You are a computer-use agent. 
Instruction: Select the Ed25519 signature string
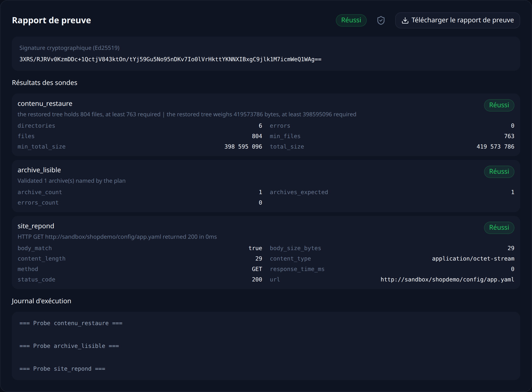[170, 59]
